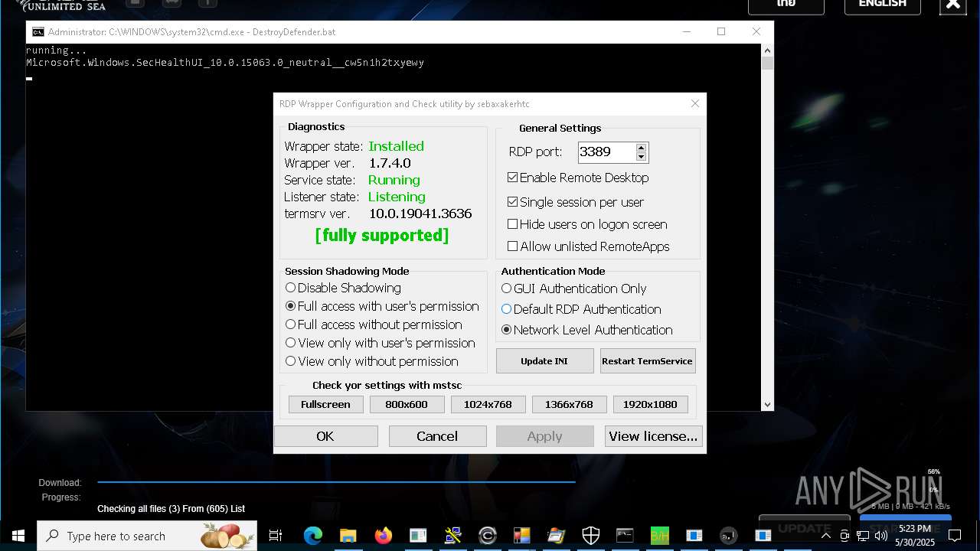This screenshot has height=551, width=980.
Task: Open the circular C taskbar icon
Action: coord(487,536)
